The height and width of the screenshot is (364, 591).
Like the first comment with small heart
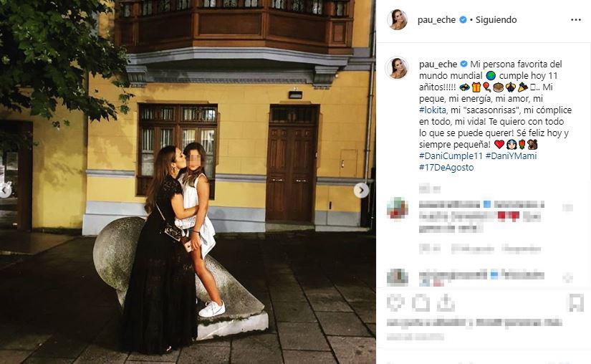point(567,207)
